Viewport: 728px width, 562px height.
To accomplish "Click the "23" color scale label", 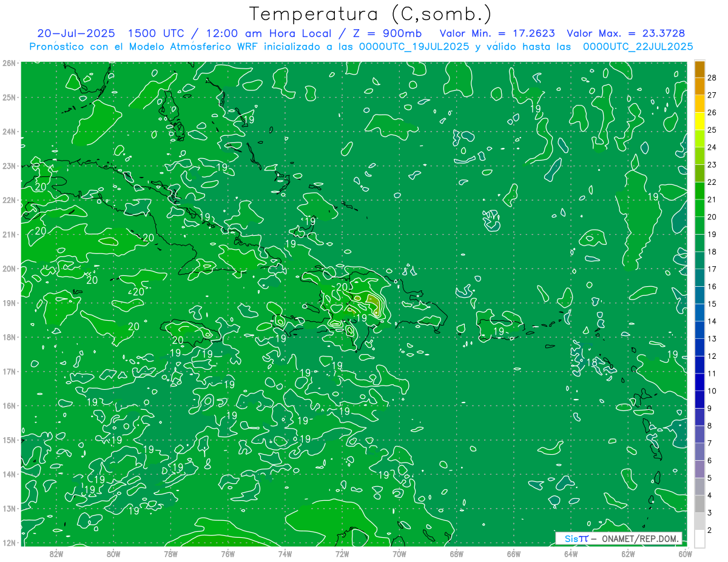I will coord(712,165).
